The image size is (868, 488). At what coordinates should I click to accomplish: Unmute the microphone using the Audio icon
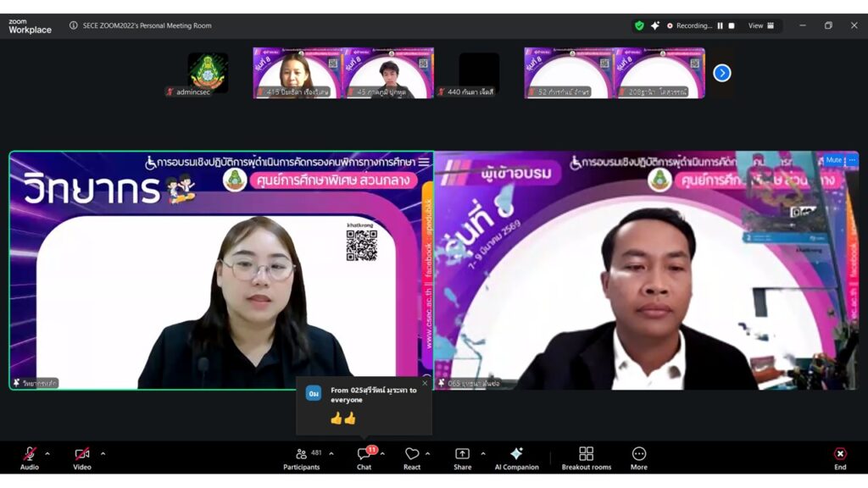point(30,454)
